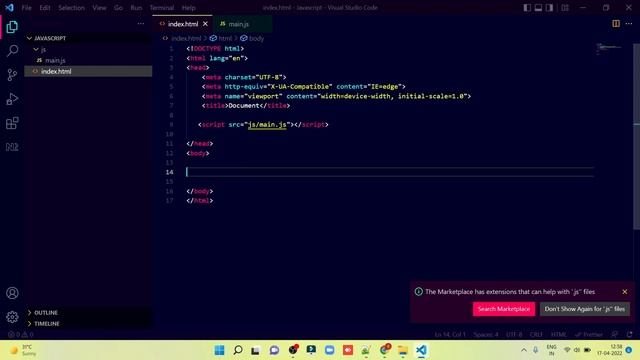Image resolution: width=640 pixels, height=360 pixels.
Task: Open the editor More Actions ellipsis
Action: click(x=629, y=24)
